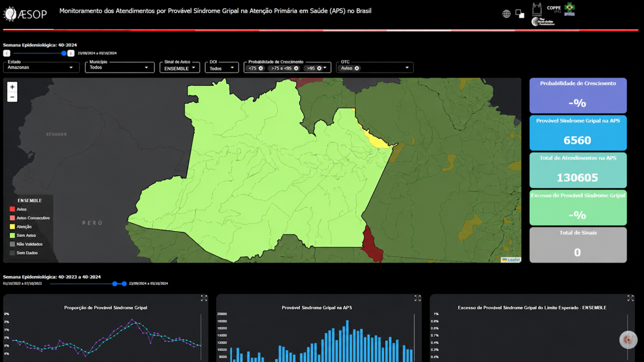Open Probabilidade de Crescimento dropdown arrow

tap(325, 68)
